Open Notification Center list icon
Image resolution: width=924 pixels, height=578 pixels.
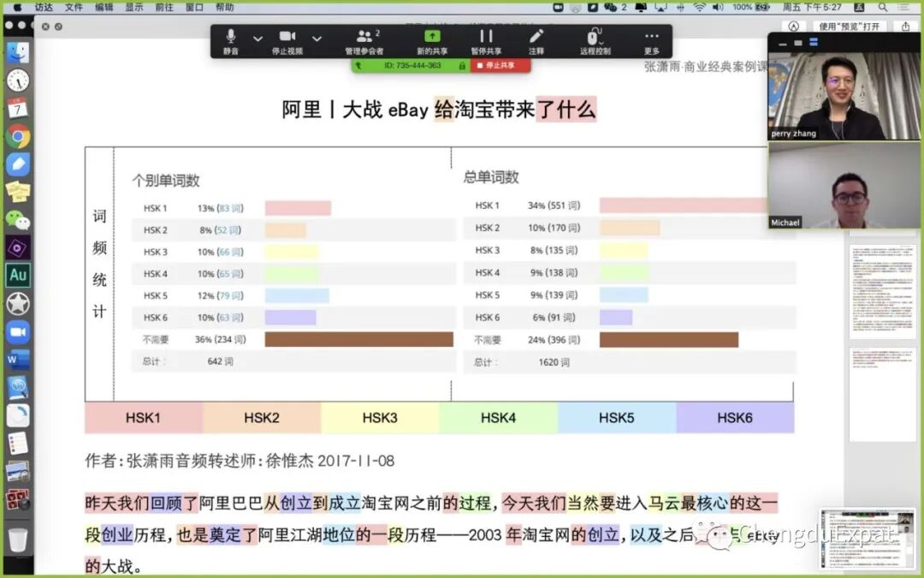(904, 7)
